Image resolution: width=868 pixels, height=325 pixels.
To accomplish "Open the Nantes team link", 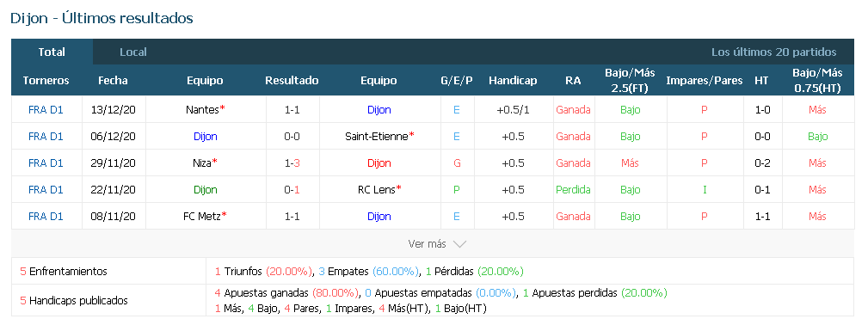I will [x=203, y=110].
